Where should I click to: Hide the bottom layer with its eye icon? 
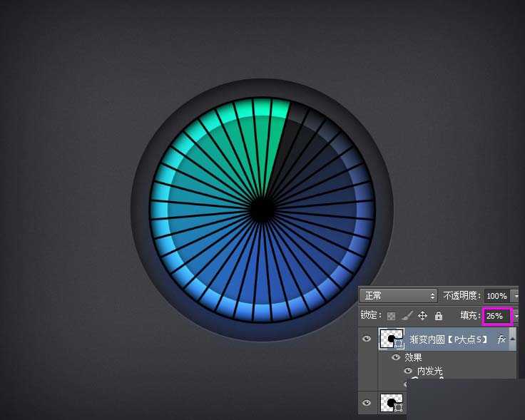click(367, 404)
